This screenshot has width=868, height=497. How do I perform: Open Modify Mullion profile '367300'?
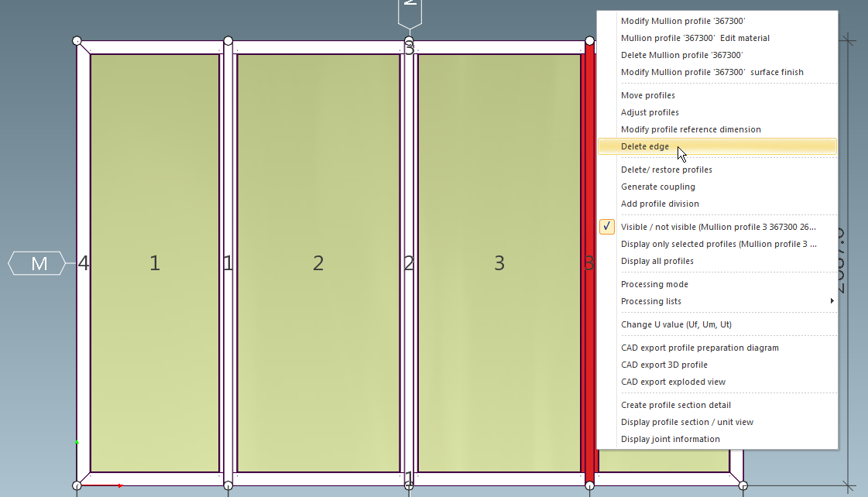(683, 21)
